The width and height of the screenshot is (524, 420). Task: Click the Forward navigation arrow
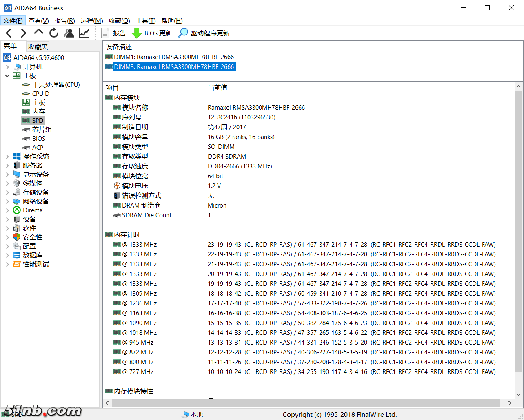tap(24, 33)
